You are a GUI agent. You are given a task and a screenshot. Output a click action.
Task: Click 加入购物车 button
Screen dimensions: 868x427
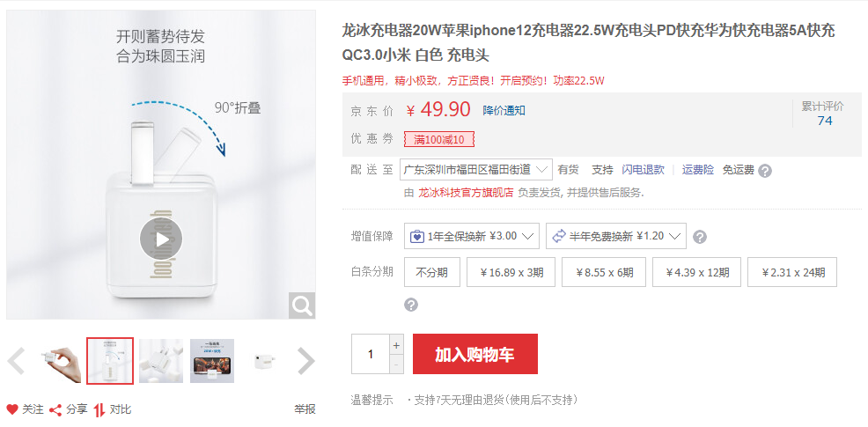(x=475, y=354)
